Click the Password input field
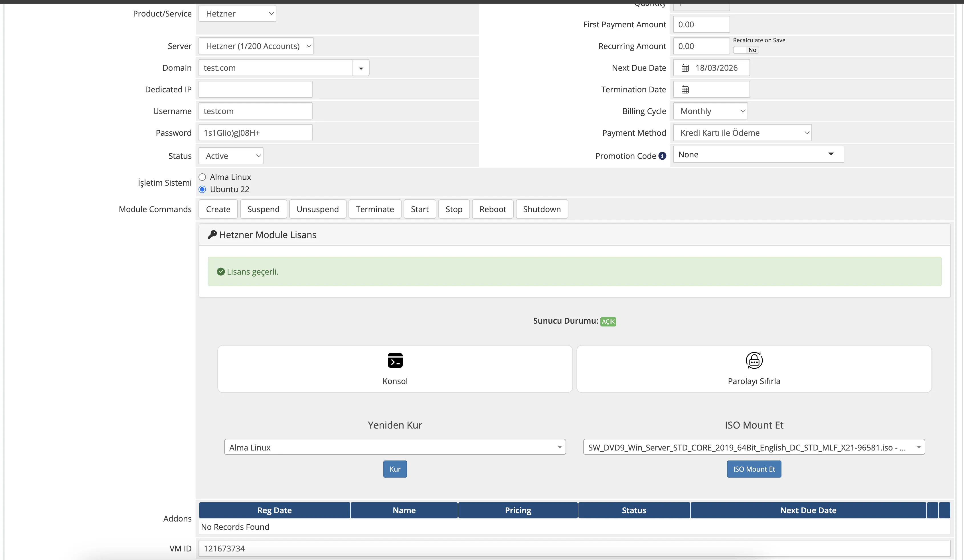The height and width of the screenshot is (560, 964). tap(255, 133)
